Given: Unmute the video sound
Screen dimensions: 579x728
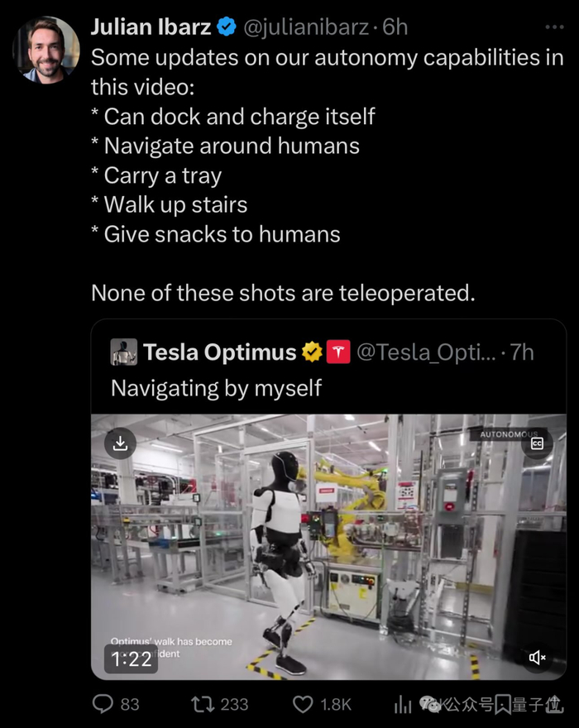Looking at the screenshot, I should tap(537, 658).
